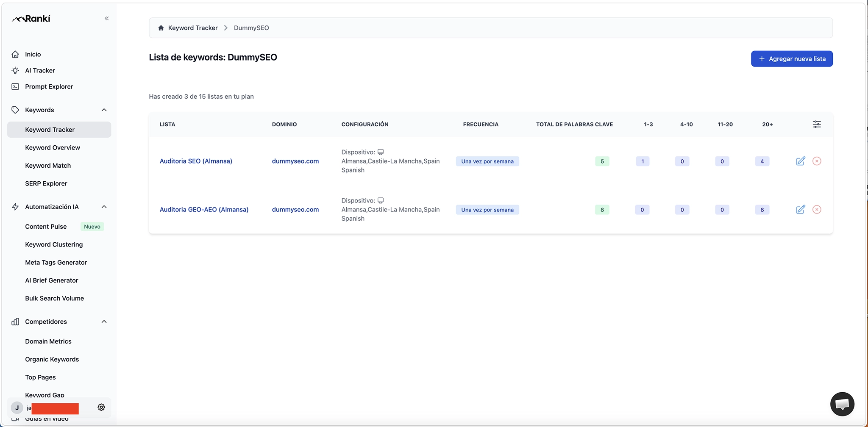The width and height of the screenshot is (868, 427).
Task: Open Bulk Search Volume
Action: tap(54, 298)
